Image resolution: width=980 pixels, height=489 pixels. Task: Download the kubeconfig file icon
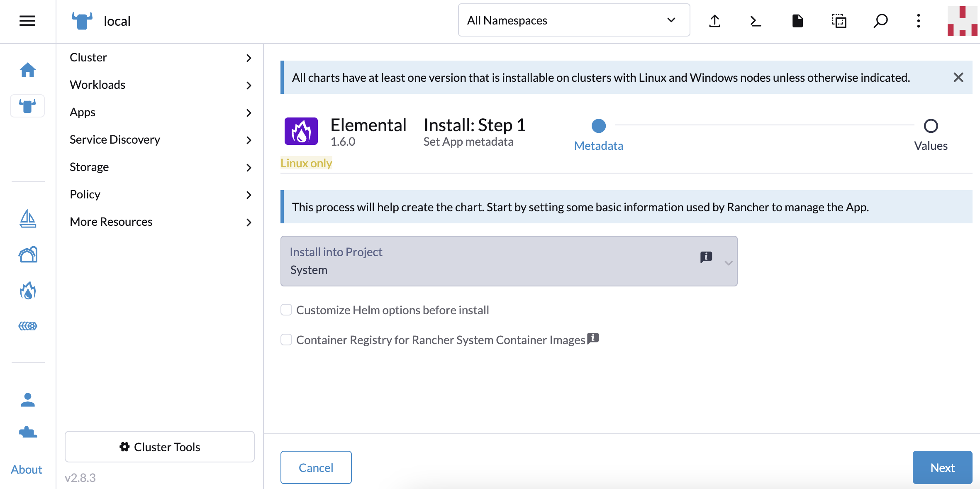(797, 21)
